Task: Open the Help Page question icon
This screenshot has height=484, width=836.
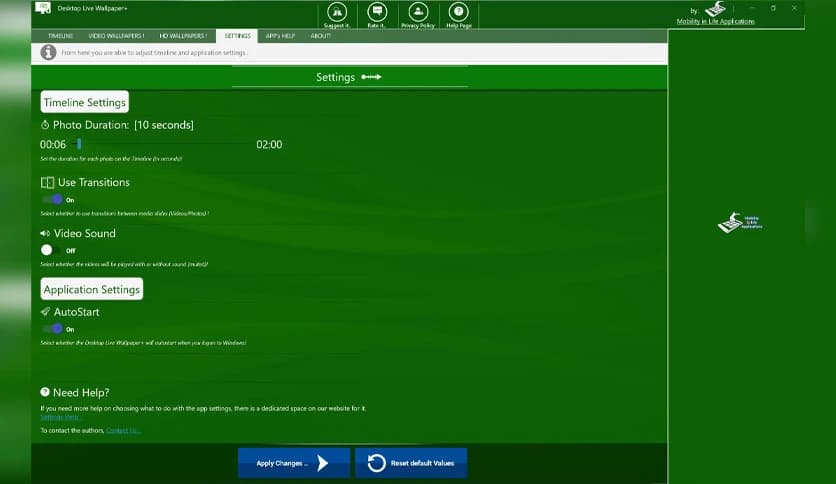Action: [x=459, y=12]
